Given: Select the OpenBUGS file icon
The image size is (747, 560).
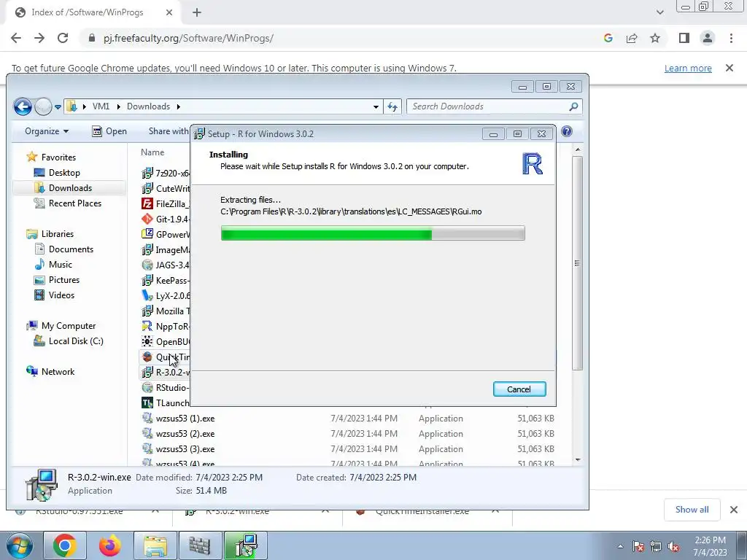Looking at the screenshot, I should pyautogui.click(x=147, y=341).
